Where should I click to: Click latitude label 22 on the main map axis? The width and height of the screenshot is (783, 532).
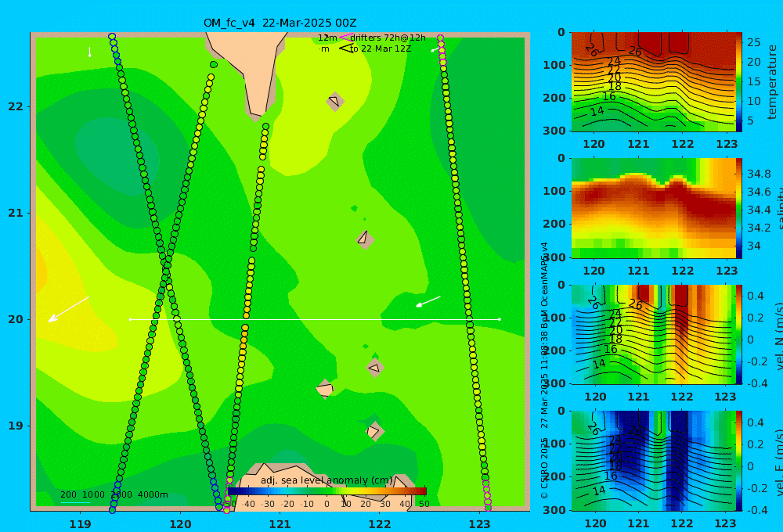(x=16, y=107)
